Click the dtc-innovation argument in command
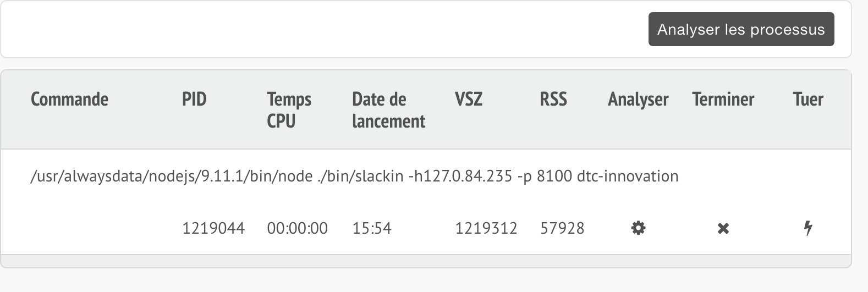868x292 pixels. click(628, 177)
